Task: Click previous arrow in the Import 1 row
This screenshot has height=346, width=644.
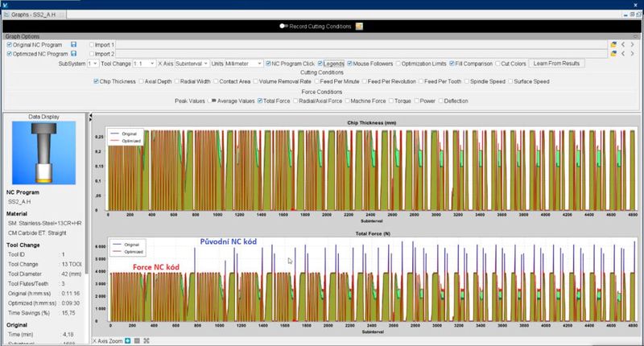Action: click(623, 44)
